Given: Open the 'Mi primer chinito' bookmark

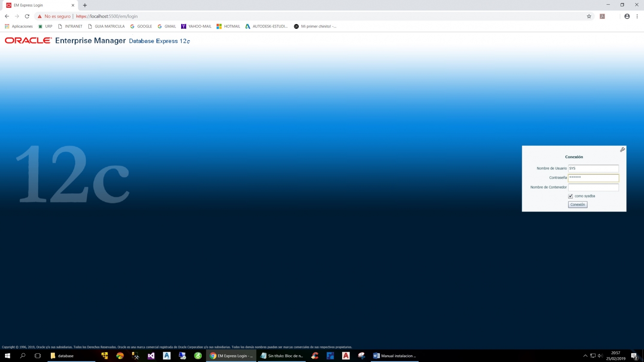Looking at the screenshot, I should [x=315, y=26].
